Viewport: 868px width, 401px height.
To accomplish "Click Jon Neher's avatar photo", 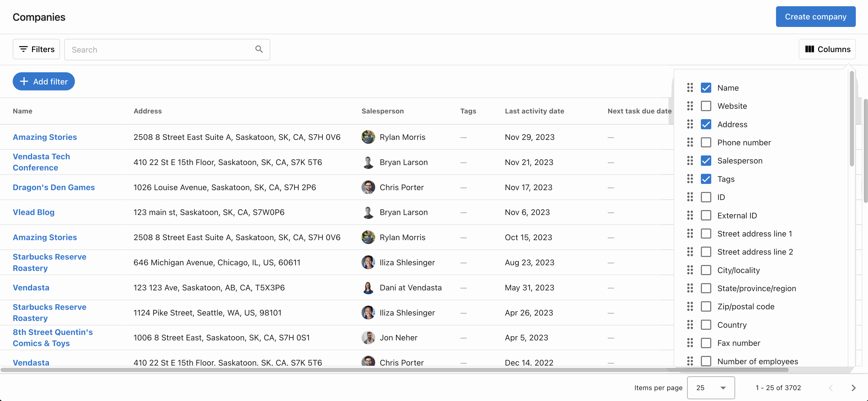I will pyautogui.click(x=368, y=338).
